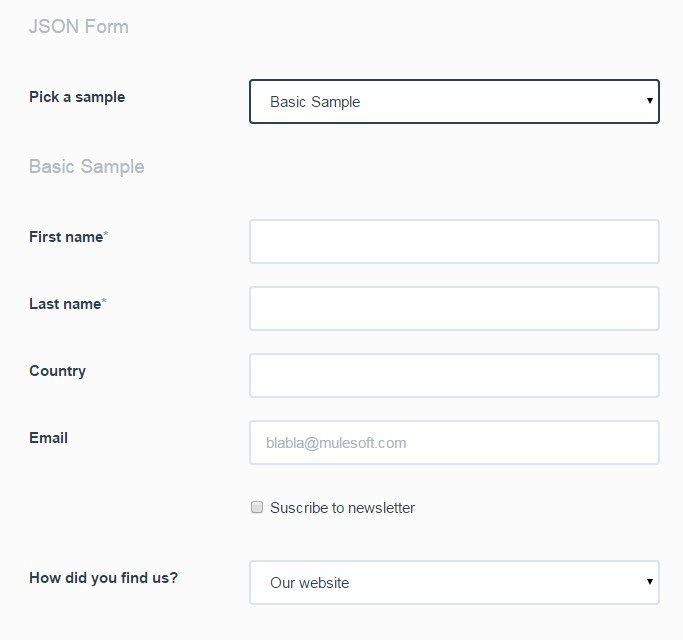683x640 pixels.
Task: Click the Country label
Action: [x=57, y=371]
